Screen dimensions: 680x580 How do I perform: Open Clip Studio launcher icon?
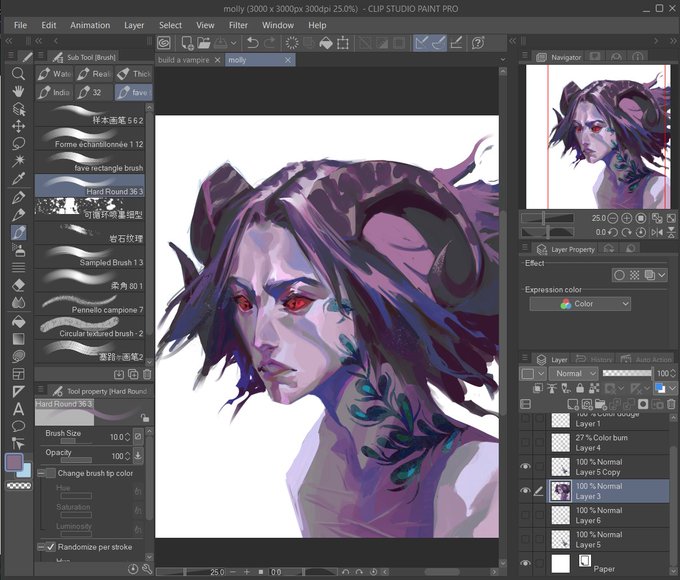coord(164,43)
